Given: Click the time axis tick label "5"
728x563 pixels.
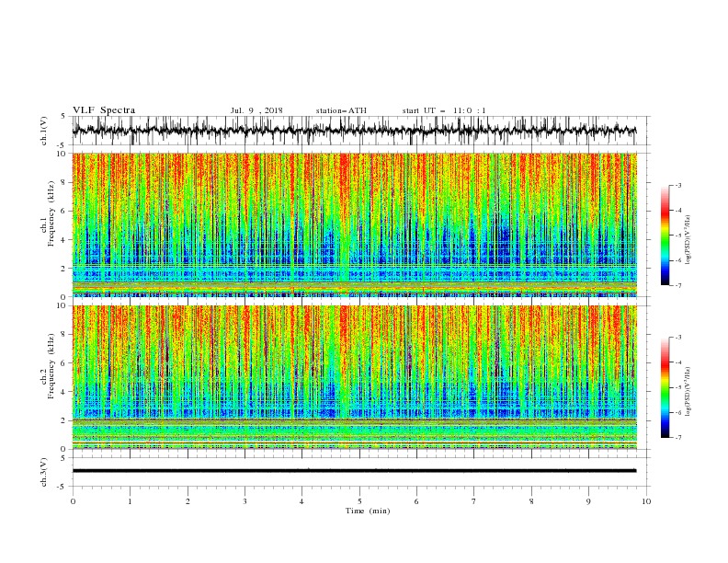Looking at the screenshot, I should point(359,501).
